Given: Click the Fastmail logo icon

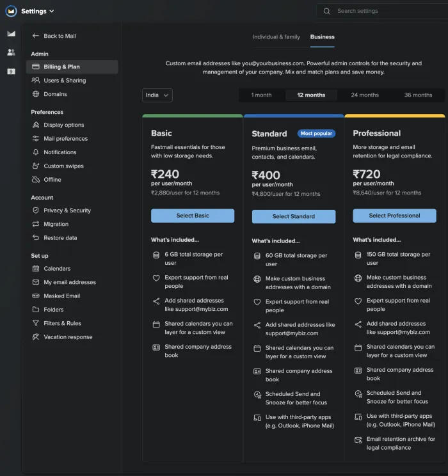Looking at the screenshot, I should (12, 12).
